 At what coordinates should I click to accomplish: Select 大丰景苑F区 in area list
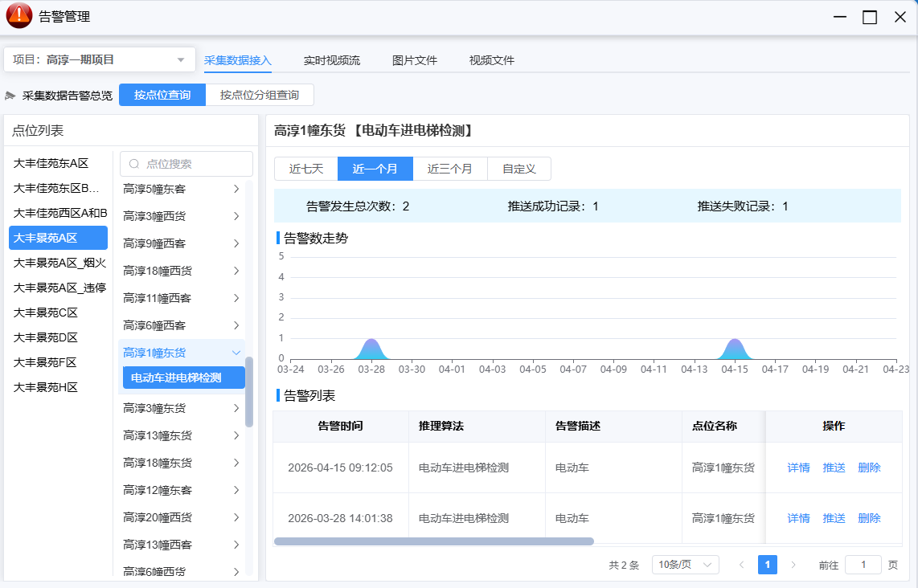58,362
